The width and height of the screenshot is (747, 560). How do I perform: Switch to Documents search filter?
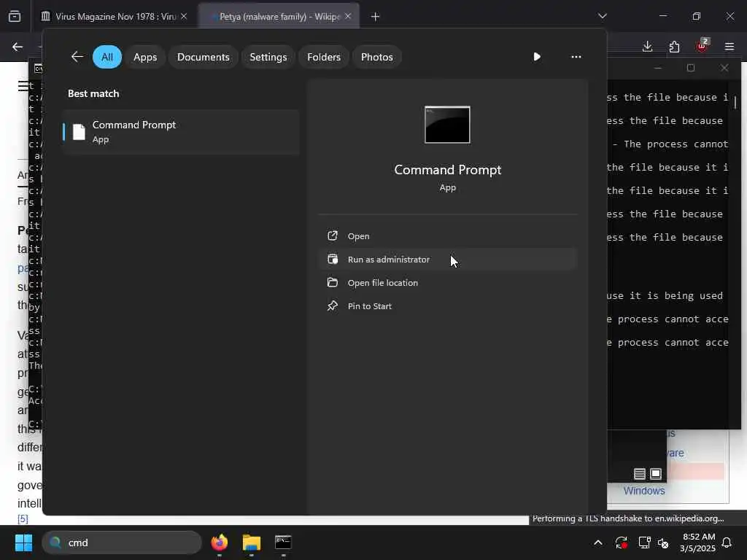pyautogui.click(x=204, y=57)
